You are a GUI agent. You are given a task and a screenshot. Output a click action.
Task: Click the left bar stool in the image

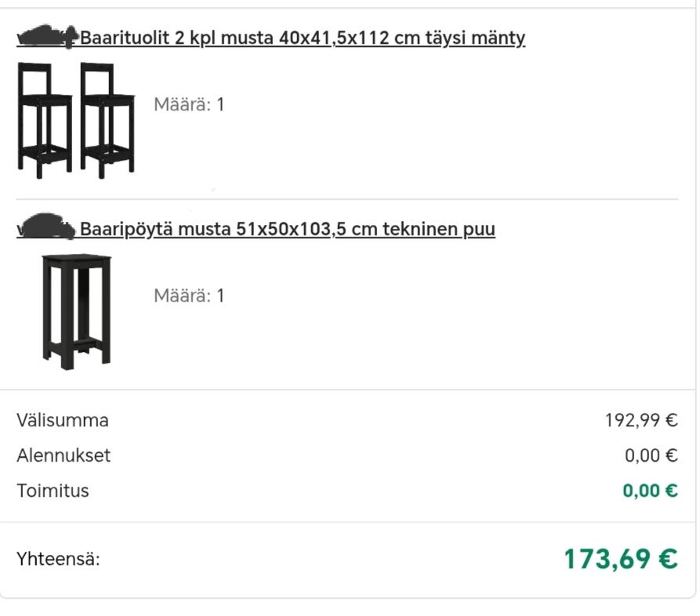point(45,121)
